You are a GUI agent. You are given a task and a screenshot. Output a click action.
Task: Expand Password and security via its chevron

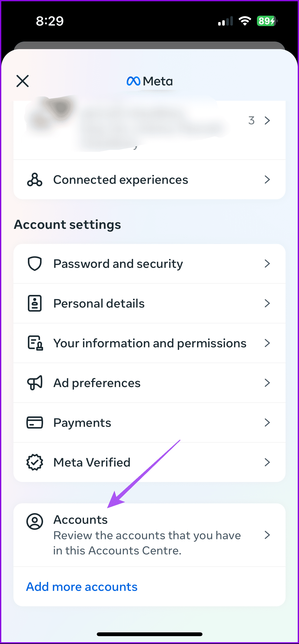click(x=267, y=264)
